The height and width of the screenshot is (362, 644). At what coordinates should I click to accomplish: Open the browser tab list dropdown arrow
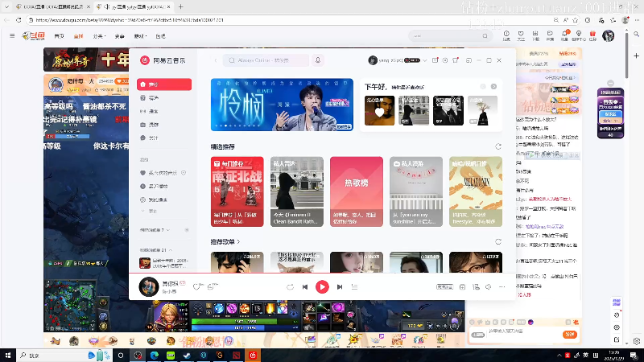click(x=6, y=6)
